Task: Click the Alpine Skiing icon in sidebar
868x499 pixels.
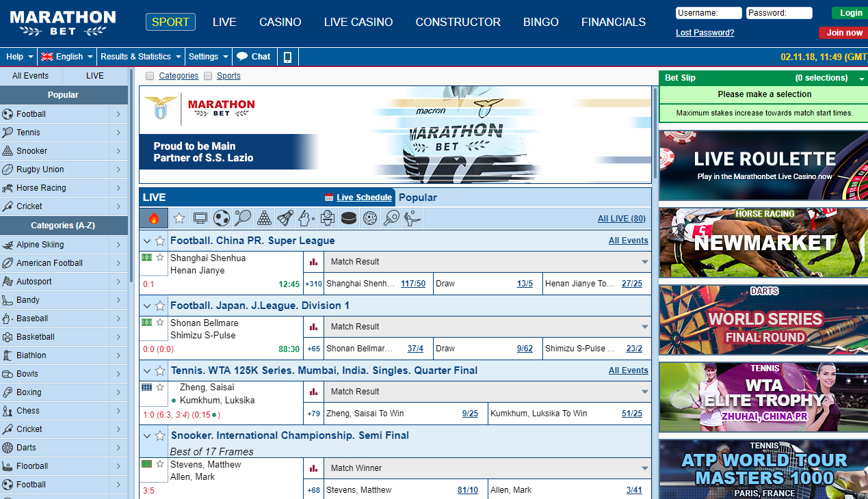Action: click(x=8, y=245)
